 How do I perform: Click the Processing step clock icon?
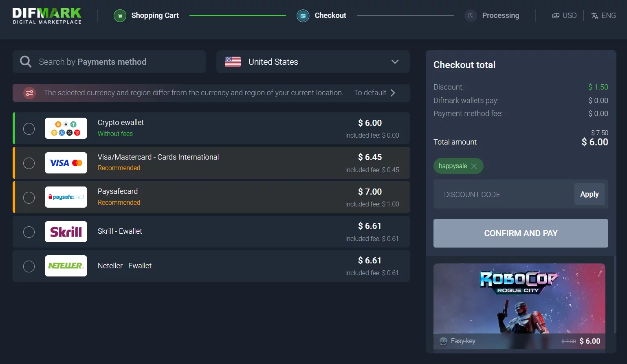point(471,16)
